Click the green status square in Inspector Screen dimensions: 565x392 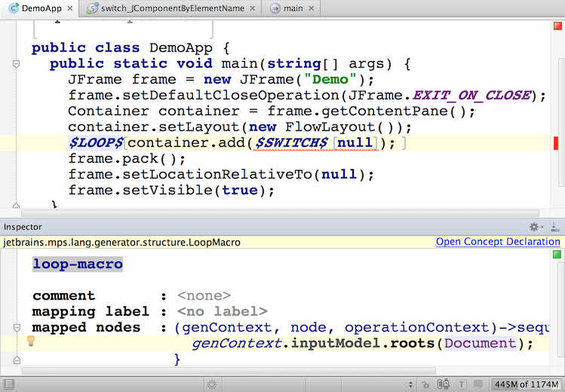click(557, 255)
